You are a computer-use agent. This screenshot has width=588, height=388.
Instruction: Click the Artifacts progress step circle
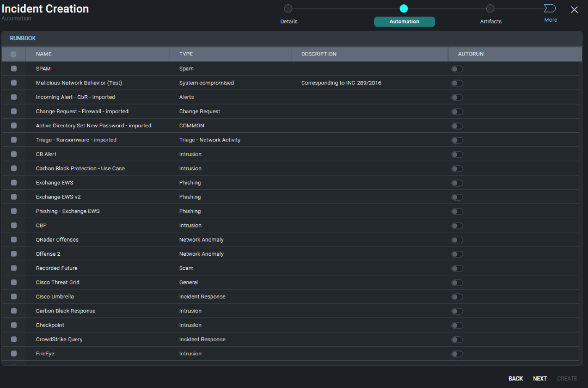click(x=490, y=9)
